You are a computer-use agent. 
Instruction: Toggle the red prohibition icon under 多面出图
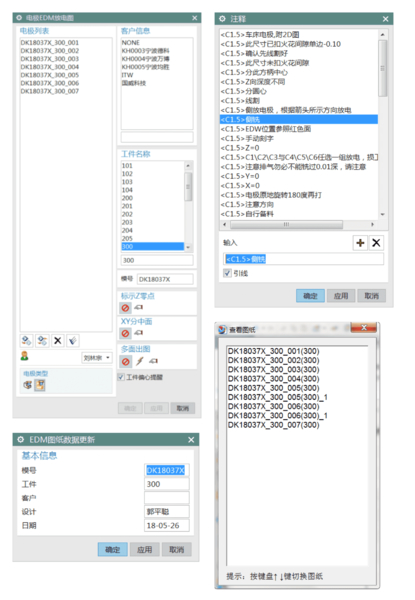coord(125,361)
